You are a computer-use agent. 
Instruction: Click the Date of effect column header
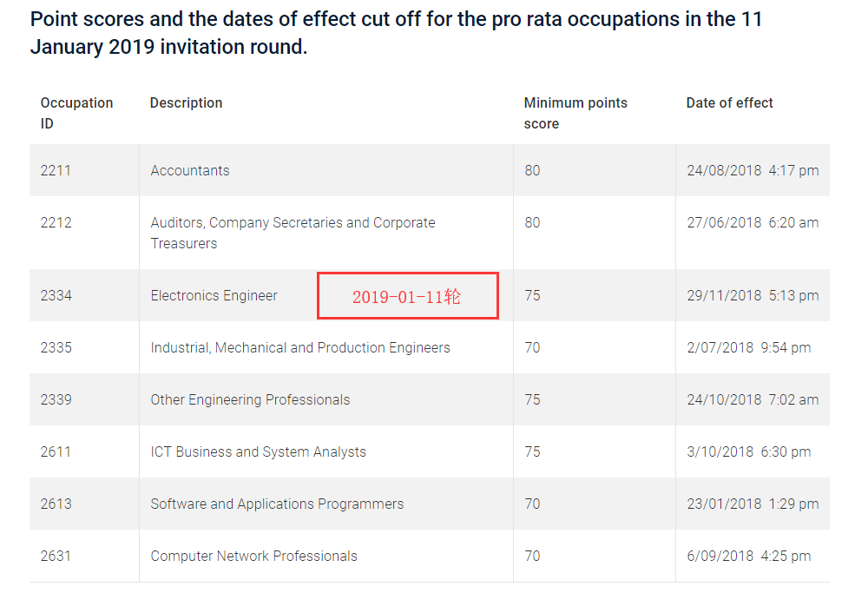(x=729, y=103)
